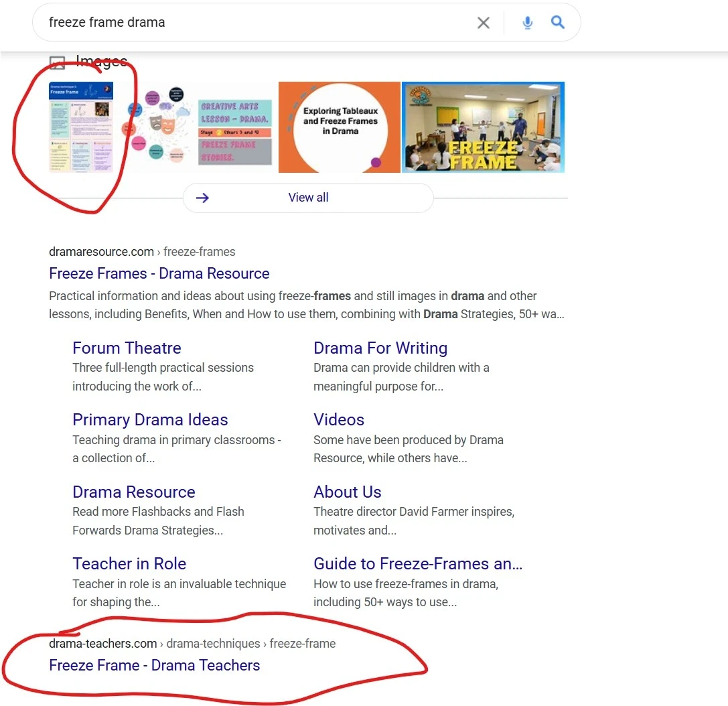Screen dimensions: 728x706
Task: Open the circled Freeze frame infographic thumbnail
Action: tap(81, 127)
